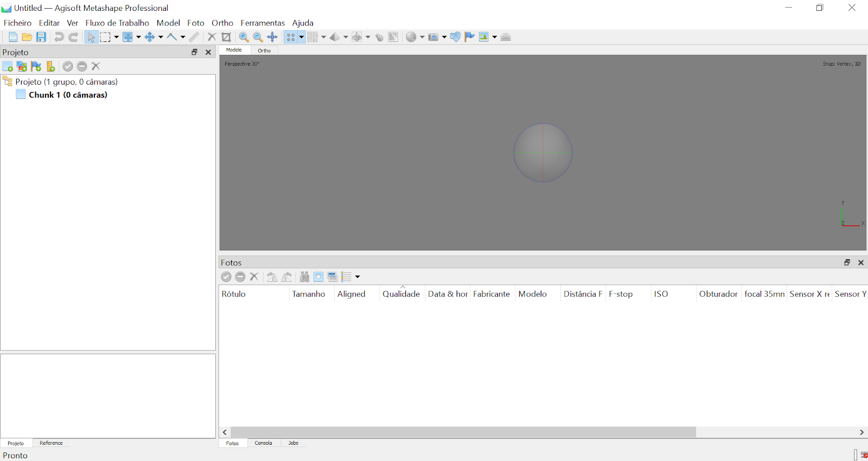
Task: Toggle the Dense Cloud display
Action: click(313, 37)
